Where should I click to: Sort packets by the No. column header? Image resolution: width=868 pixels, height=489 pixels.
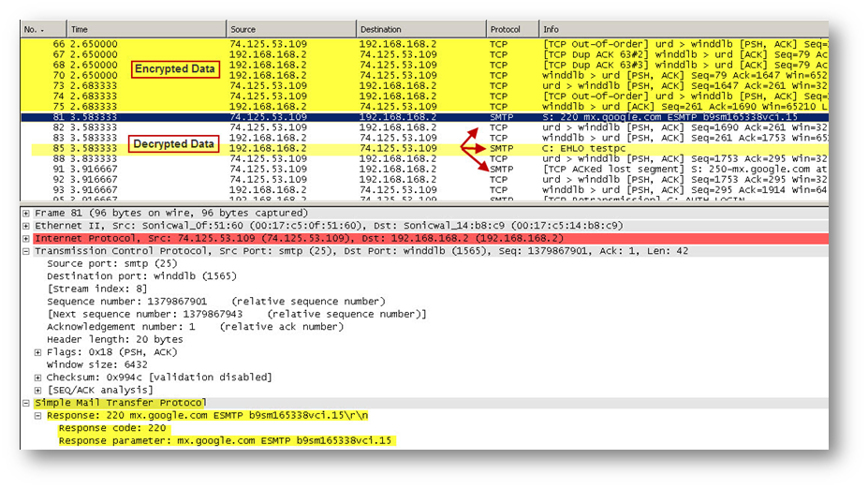[x=42, y=30]
